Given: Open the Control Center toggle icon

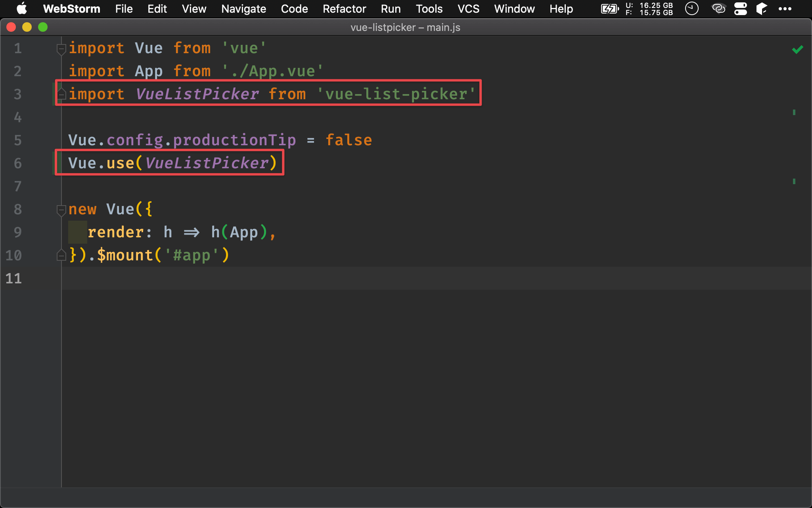Looking at the screenshot, I should coord(740,9).
